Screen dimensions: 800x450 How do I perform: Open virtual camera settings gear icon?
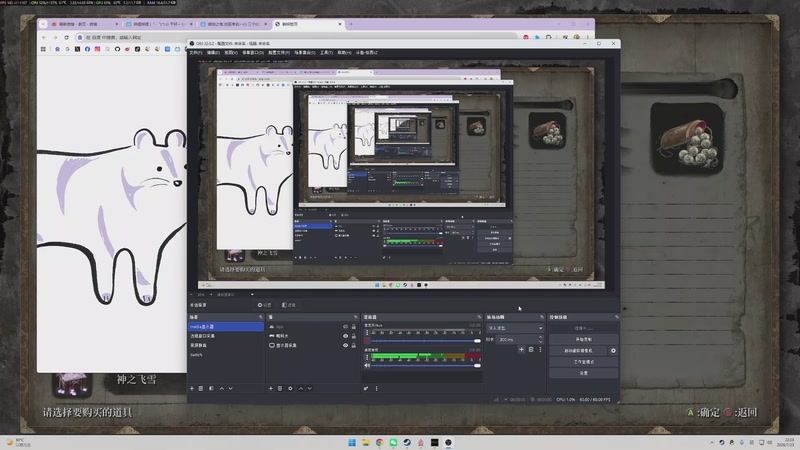coord(613,351)
